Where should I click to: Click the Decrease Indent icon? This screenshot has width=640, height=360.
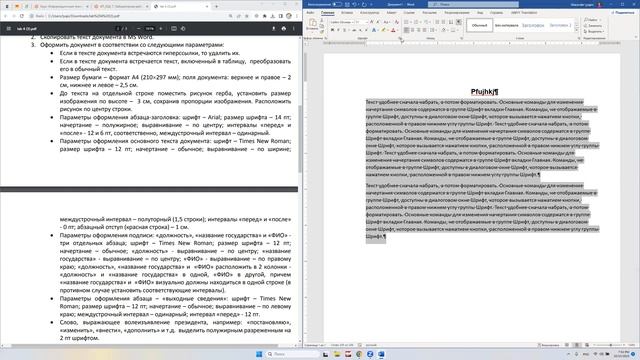point(437,22)
